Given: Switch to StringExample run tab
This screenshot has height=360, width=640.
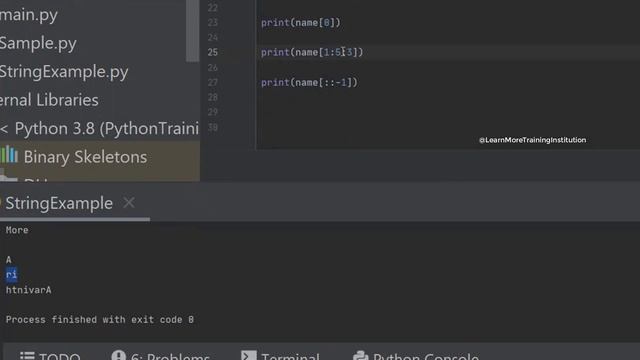Looking at the screenshot, I should 59,203.
